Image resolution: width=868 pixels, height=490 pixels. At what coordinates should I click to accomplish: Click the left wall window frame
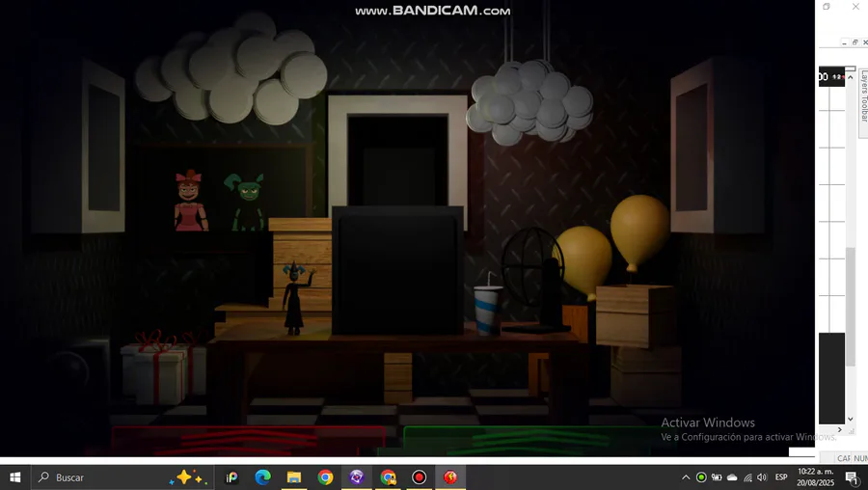pos(103,147)
